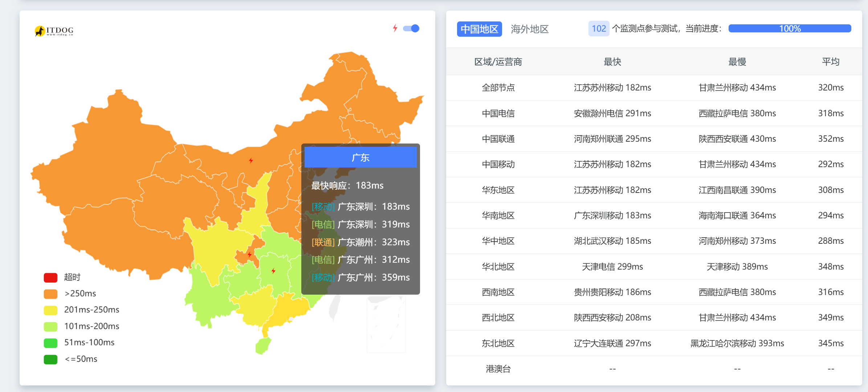
Task: Click 广东深圳移动 183ms cell
Action: coord(612,215)
